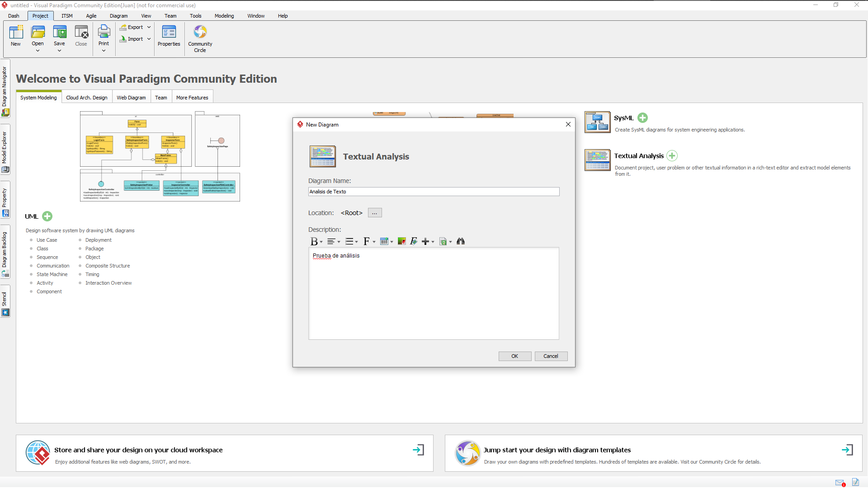Click the mail notification icon in the status bar
Image resolution: width=868 pixels, height=488 pixels.
840,482
